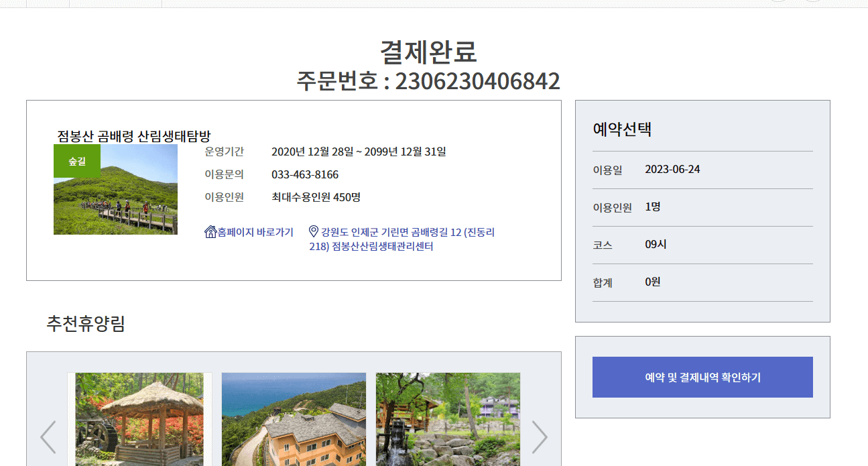This screenshot has height=466, width=868.
Task: Click the left arrow of the 추천휴양림 carousel
Action: (47, 436)
